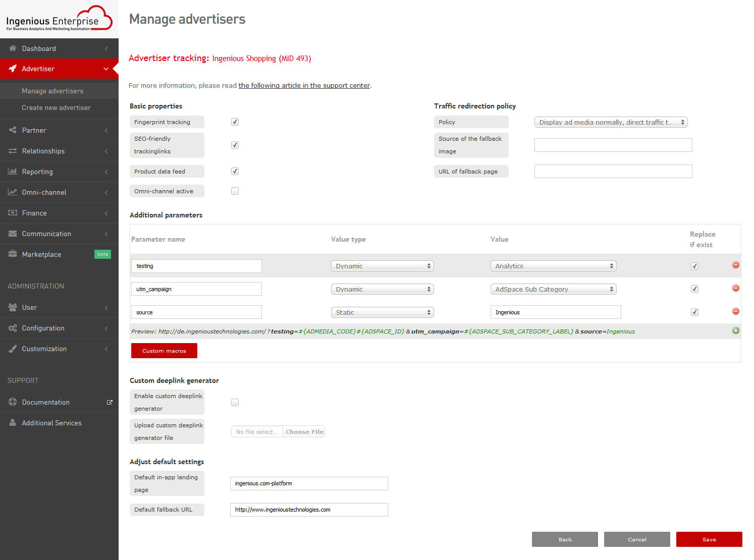Open the Marketplace menu

(x=59, y=254)
